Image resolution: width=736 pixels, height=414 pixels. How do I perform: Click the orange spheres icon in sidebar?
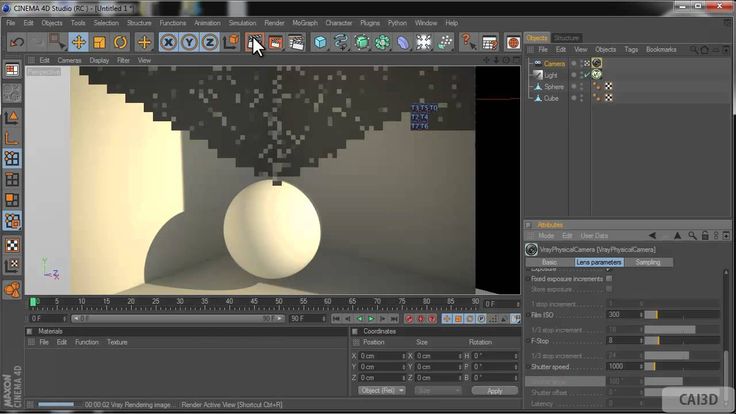point(12,290)
